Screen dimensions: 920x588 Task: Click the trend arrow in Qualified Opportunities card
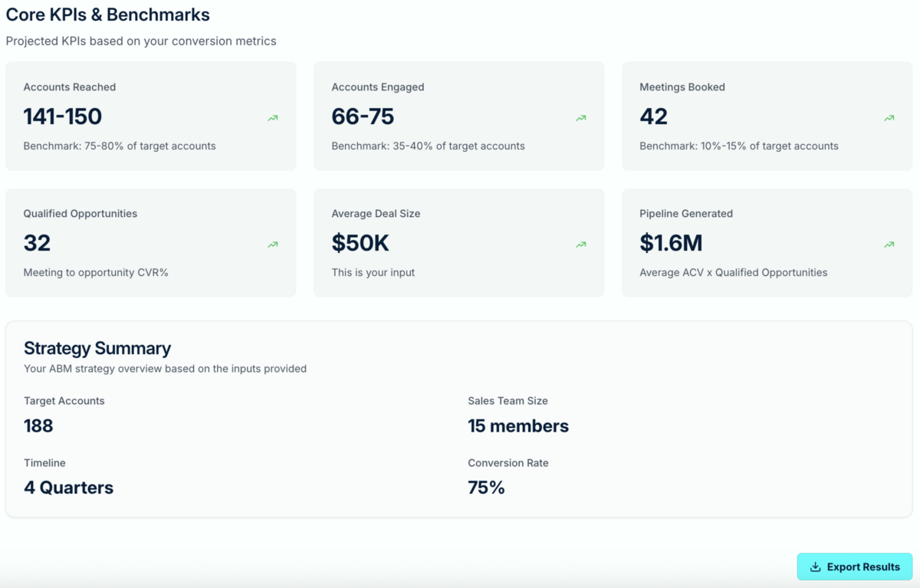[273, 245]
